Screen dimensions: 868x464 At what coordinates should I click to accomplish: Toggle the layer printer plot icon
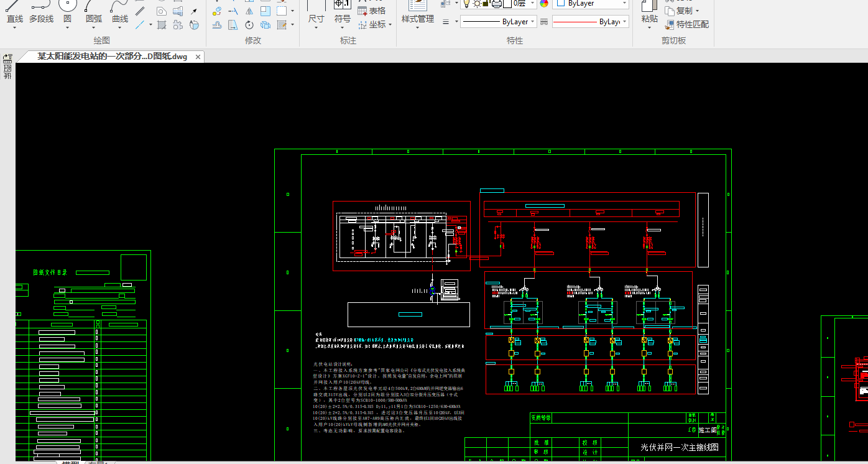click(497, 4)
